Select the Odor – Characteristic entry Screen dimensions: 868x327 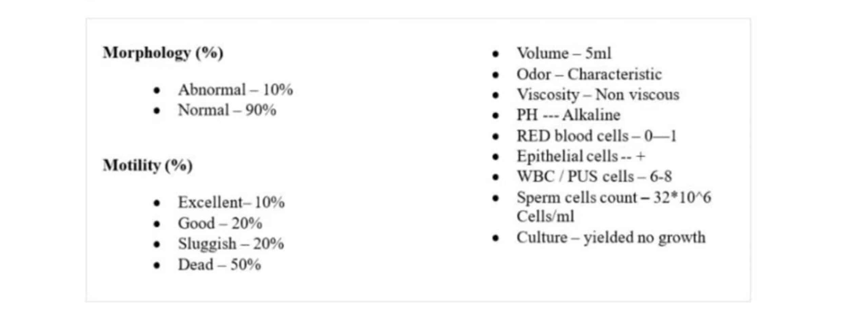click(589, 74)
